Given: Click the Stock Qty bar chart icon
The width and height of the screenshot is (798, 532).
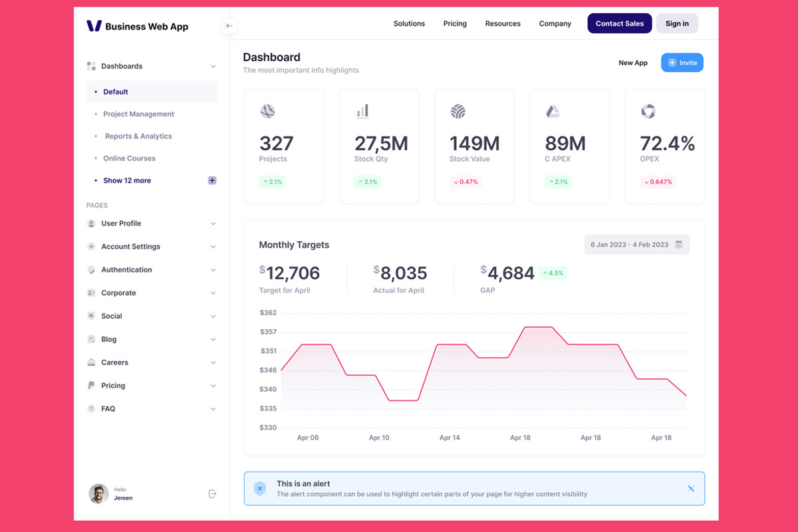Looking at the screenshot, I should (x=362, y=111).
